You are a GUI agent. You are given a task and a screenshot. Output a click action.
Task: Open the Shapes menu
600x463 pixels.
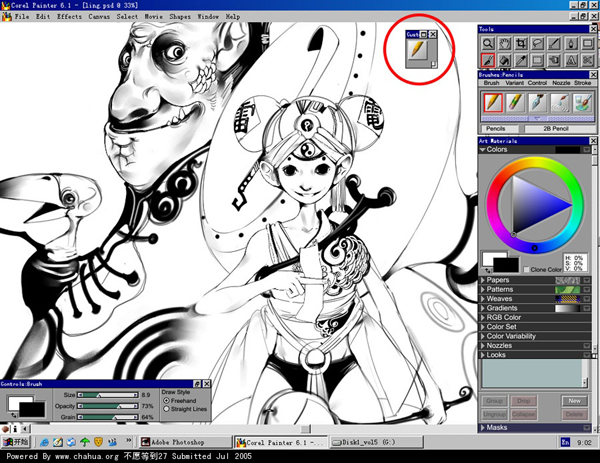(x=180, y=16)
